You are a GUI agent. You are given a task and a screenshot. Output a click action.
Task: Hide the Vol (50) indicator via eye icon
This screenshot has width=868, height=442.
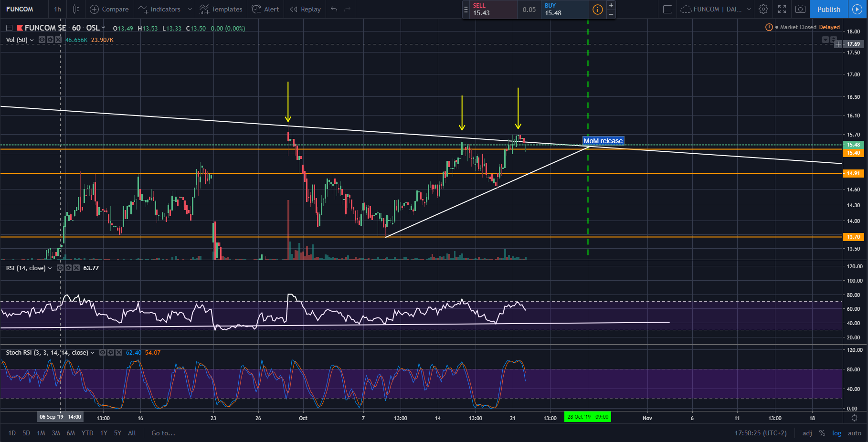click(42, 40)
